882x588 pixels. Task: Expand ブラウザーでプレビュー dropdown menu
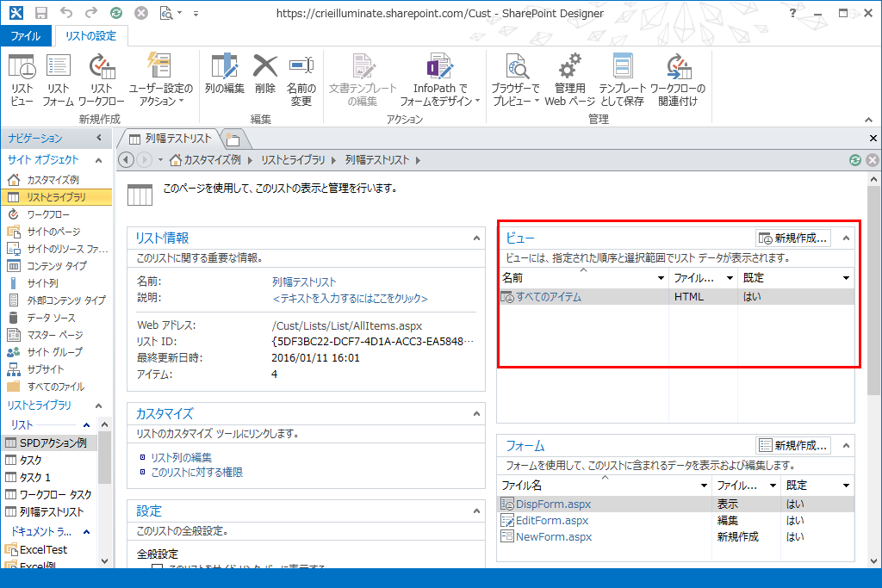(x=515, y=94)
